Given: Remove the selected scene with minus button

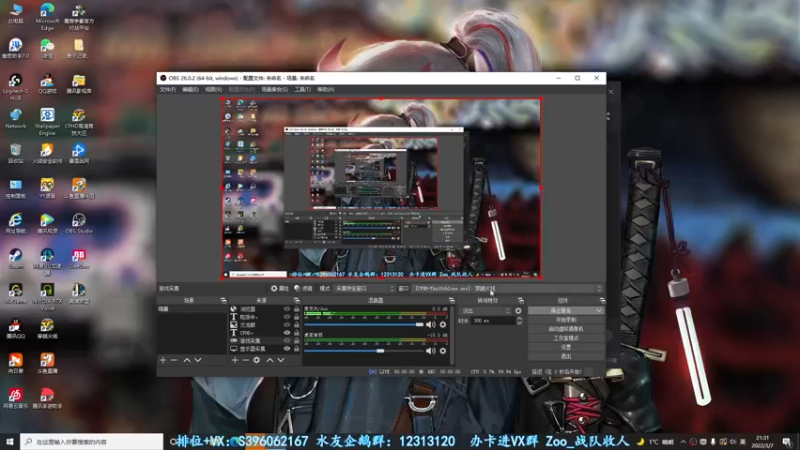Looking at the screenshot, I should coord(174,360).
